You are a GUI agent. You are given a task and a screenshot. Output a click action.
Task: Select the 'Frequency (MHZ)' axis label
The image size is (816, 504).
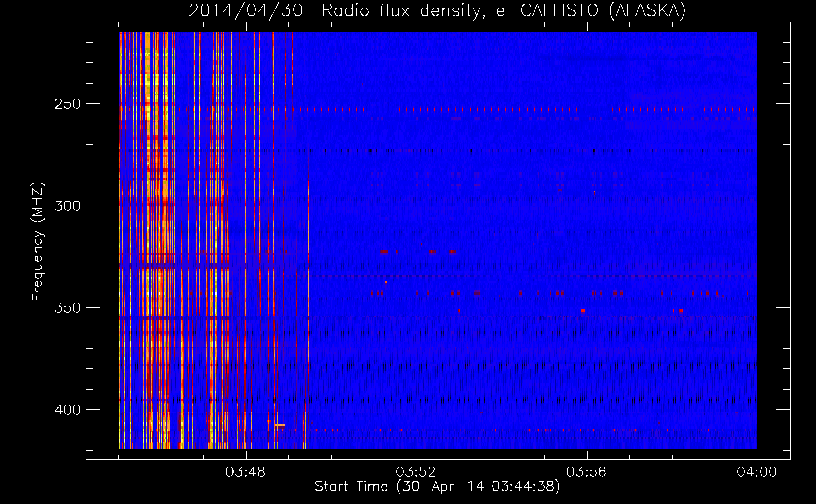(38, 242)
